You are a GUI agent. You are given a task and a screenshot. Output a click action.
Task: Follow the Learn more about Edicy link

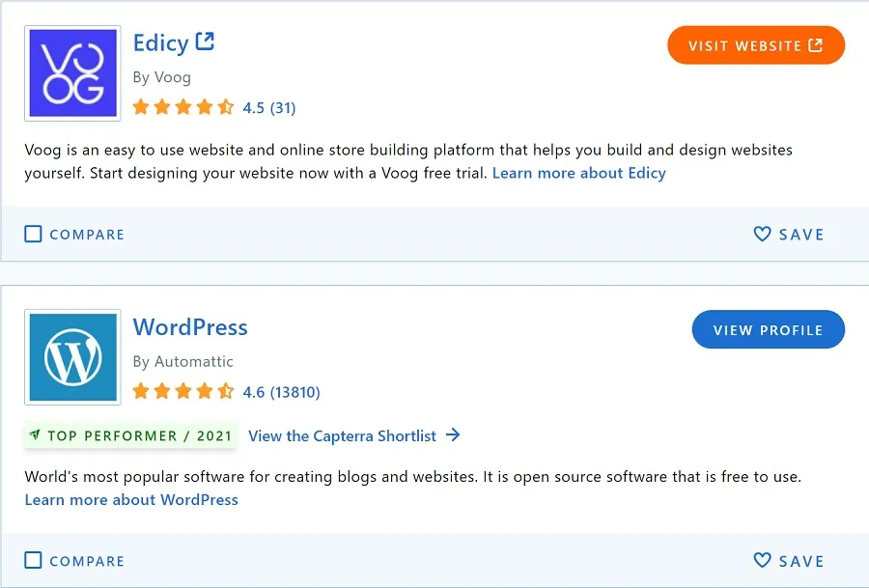coord(579,174)
